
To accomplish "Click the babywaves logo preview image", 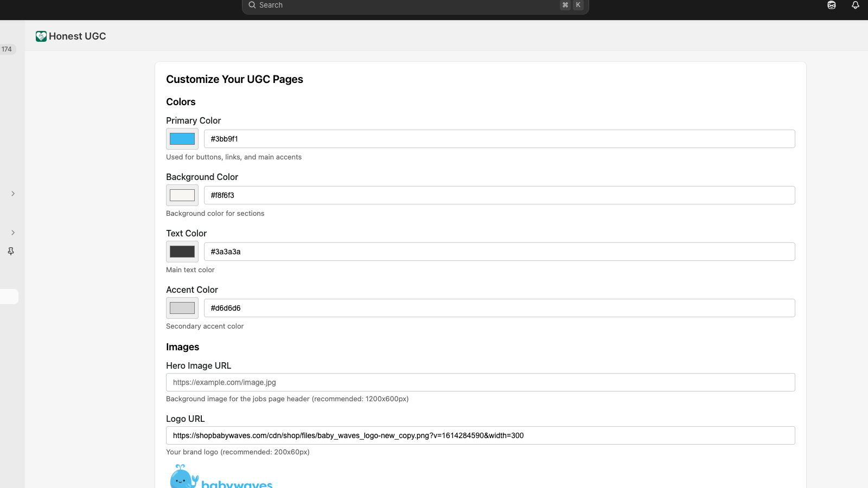I will point(221,477).
